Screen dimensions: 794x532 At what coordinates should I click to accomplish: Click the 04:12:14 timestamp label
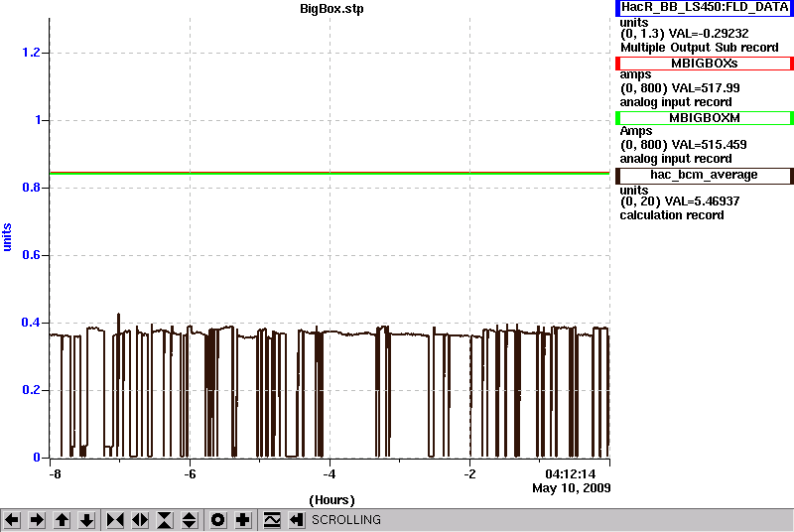click(x=570, y=474)
